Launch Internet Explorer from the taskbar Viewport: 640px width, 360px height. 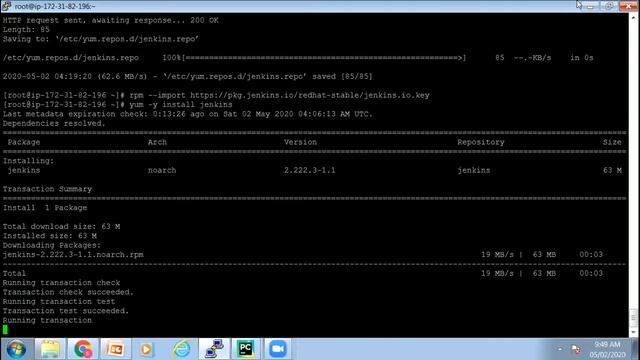point(182,349)
